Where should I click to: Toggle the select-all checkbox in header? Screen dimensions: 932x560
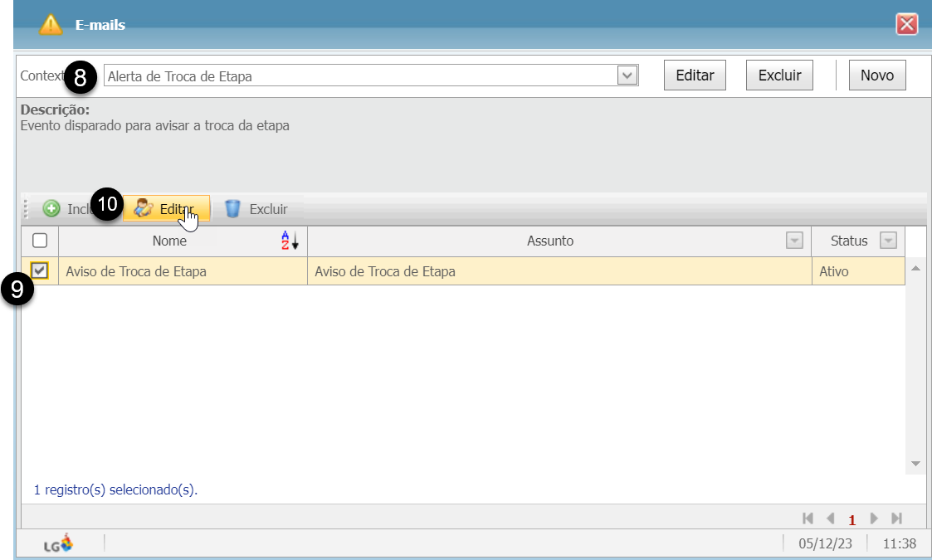pos(40,240)
